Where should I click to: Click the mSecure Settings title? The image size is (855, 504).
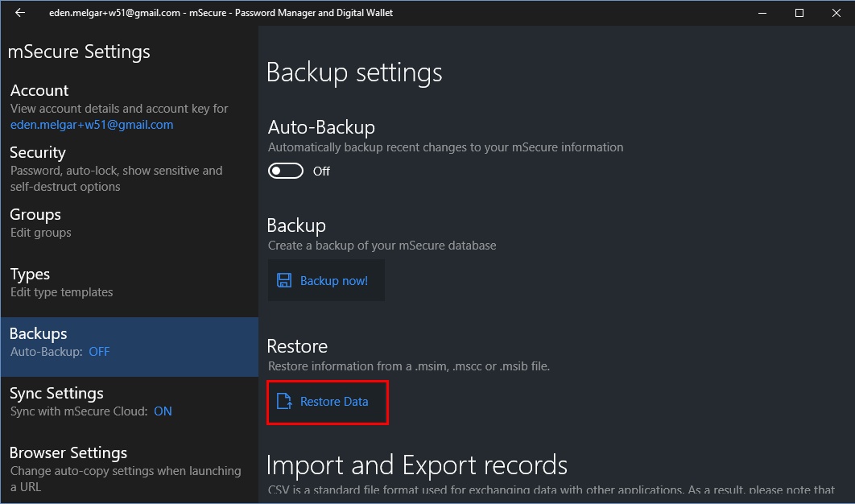coord(79,52)
